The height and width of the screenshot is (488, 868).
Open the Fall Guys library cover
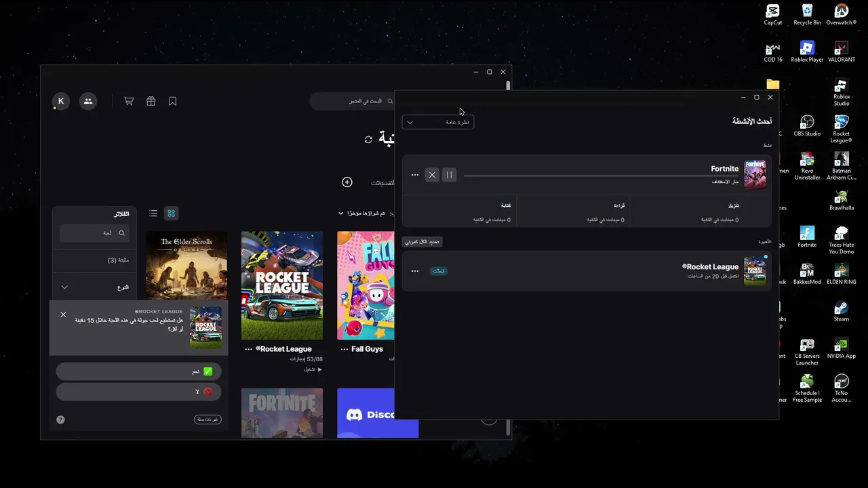point(366,285)
